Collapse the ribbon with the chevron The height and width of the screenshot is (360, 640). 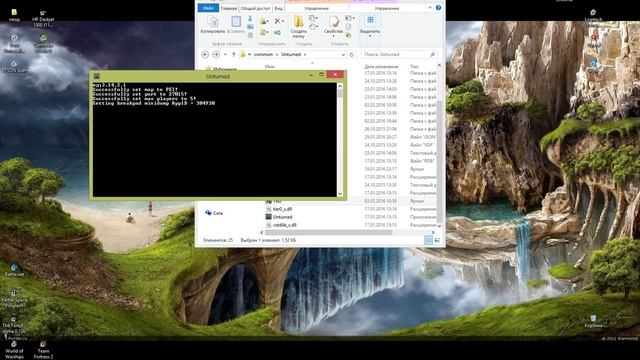430,8
